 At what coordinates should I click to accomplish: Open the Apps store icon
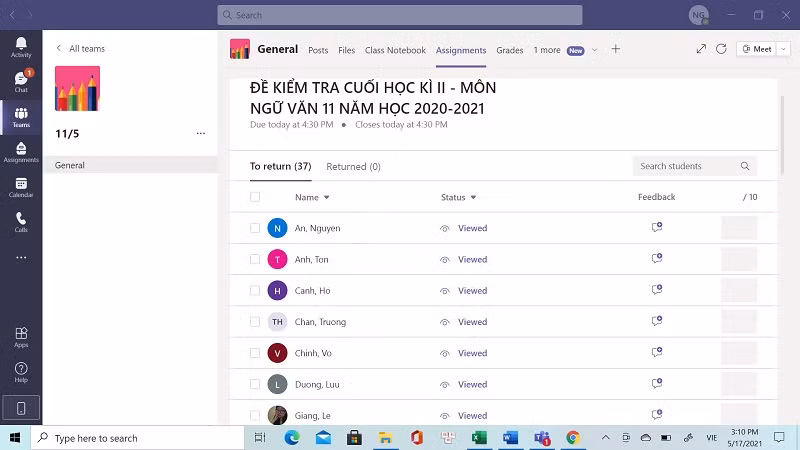point(21,337)
